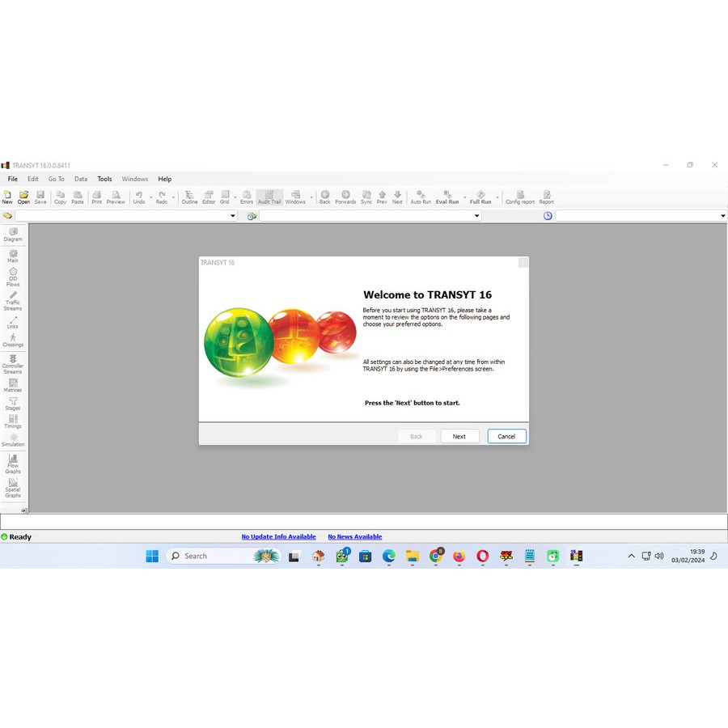This screenshot has width=728, height=728.
Task: Open the Tools menu
Action: (x=104, y=179)
